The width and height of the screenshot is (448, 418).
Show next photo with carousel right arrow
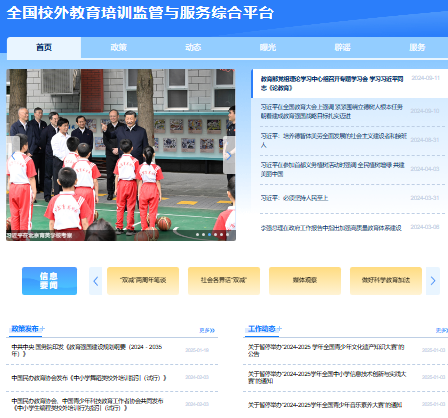[x=229, y=155]
